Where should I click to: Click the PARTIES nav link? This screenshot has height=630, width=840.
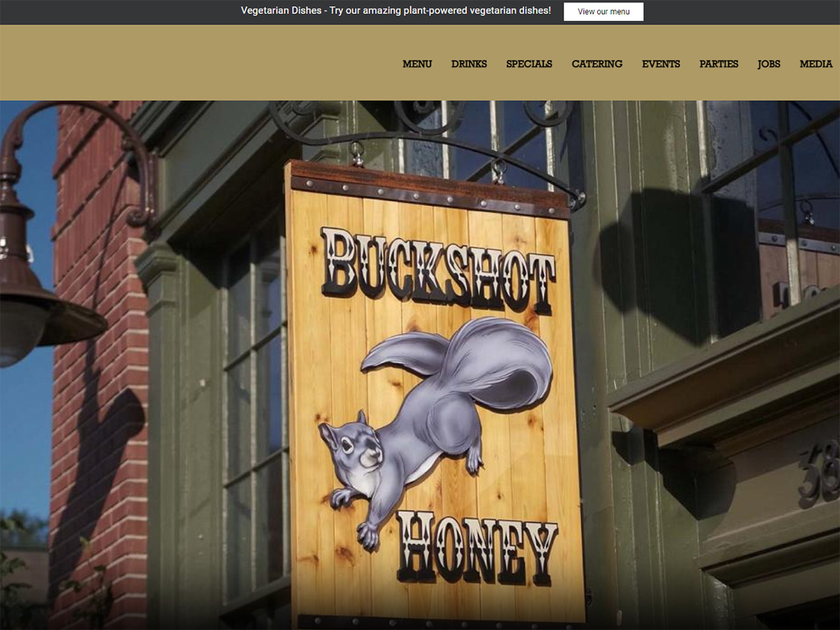click(x=719, y=64)
